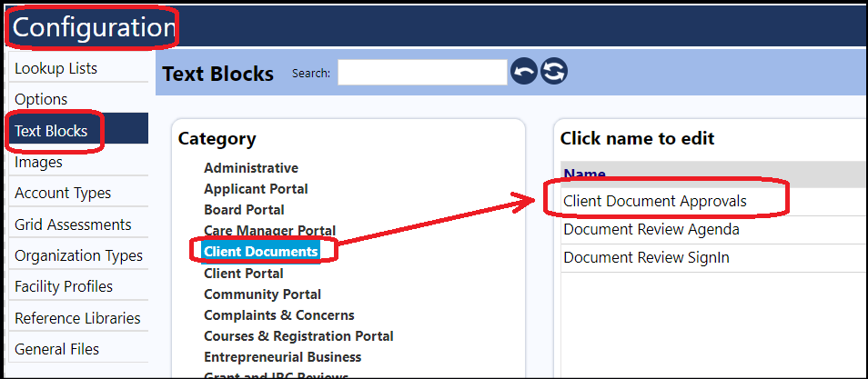Open Lookup Lists in the sidebar
The width and height of the screenshot is (868, 379).
click(x=56, y=68)
